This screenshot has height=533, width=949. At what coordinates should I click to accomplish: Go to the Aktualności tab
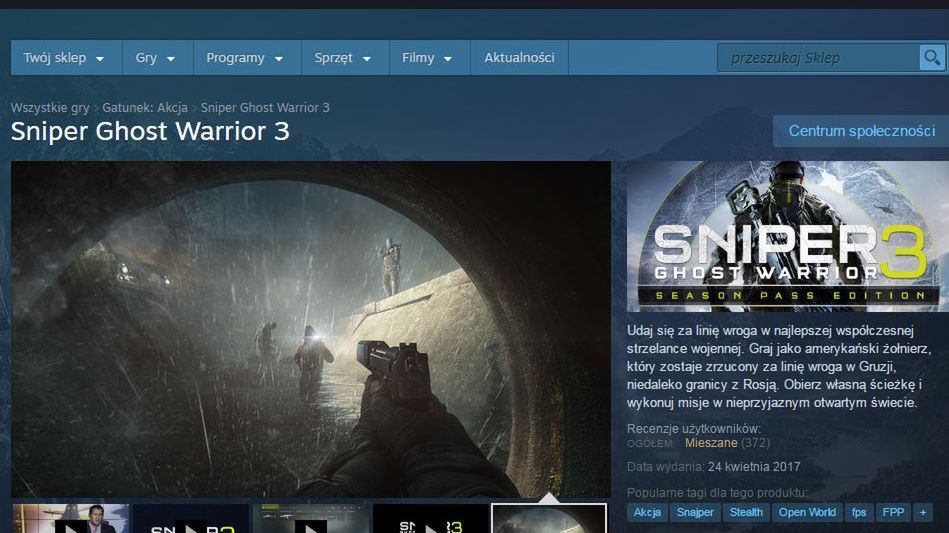click(519, 58)
